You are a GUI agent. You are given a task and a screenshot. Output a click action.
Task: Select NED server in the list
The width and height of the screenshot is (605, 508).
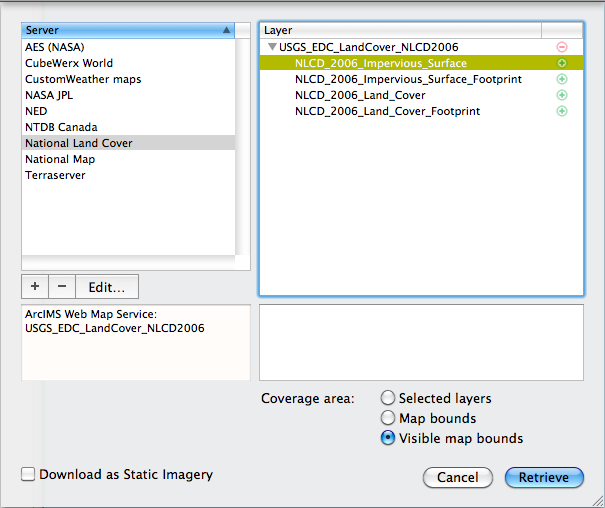click(x=128, y=111)
